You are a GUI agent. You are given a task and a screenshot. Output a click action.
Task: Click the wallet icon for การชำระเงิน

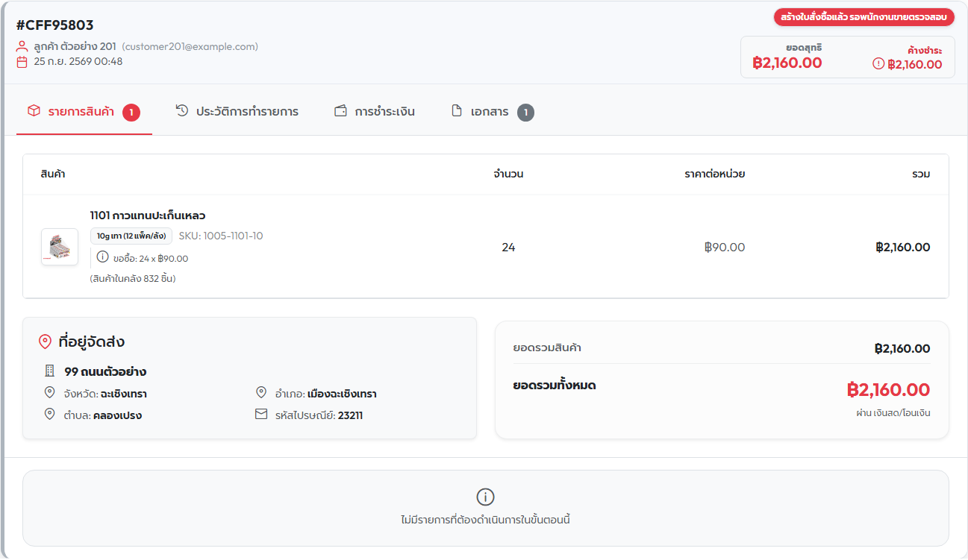click(x=341, y=111)
